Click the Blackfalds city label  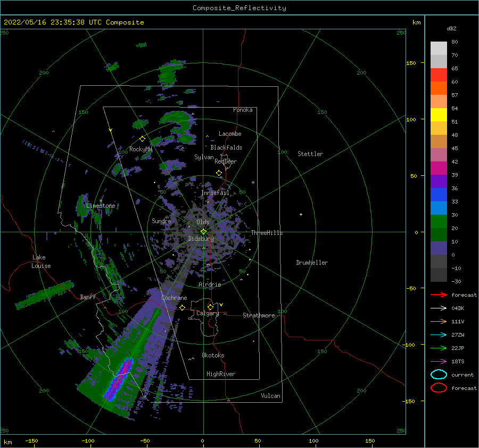(x=226, y=148)
